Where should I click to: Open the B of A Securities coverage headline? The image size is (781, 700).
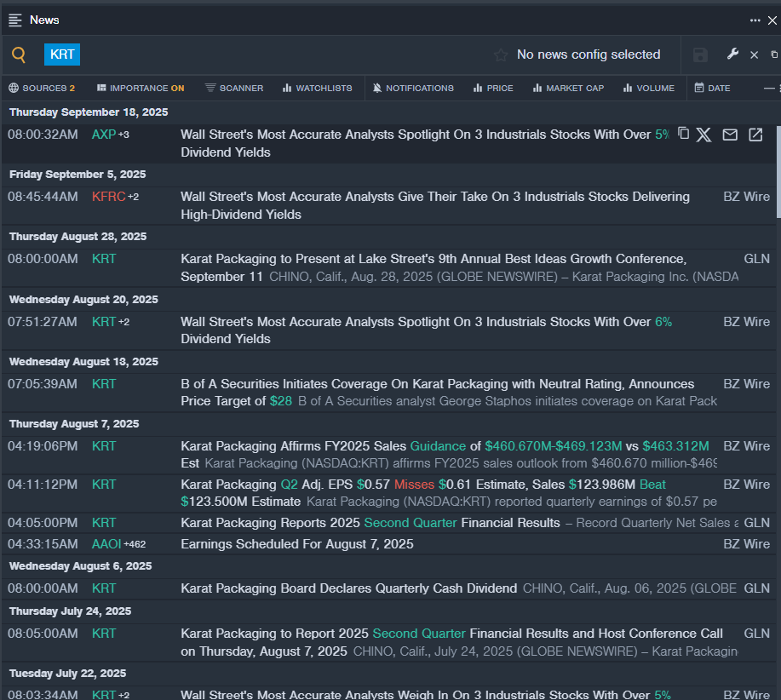coord(437,384)
